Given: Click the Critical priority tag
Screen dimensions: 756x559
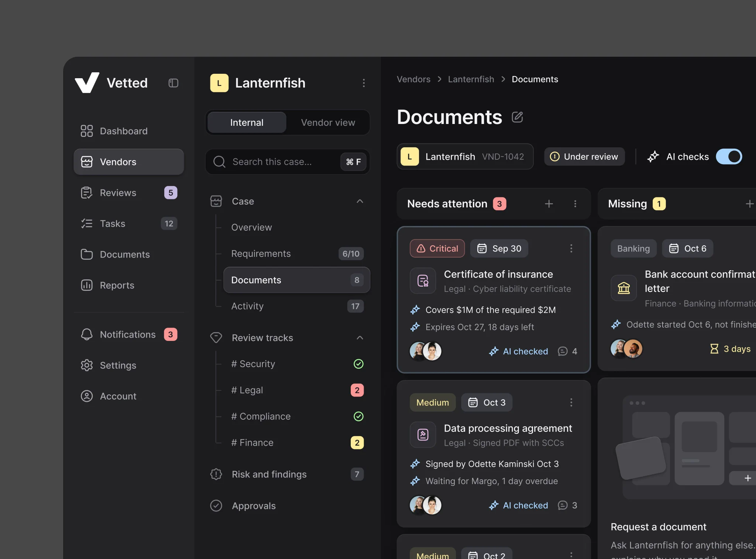Looking at the screenshot, I should point(437,248).
